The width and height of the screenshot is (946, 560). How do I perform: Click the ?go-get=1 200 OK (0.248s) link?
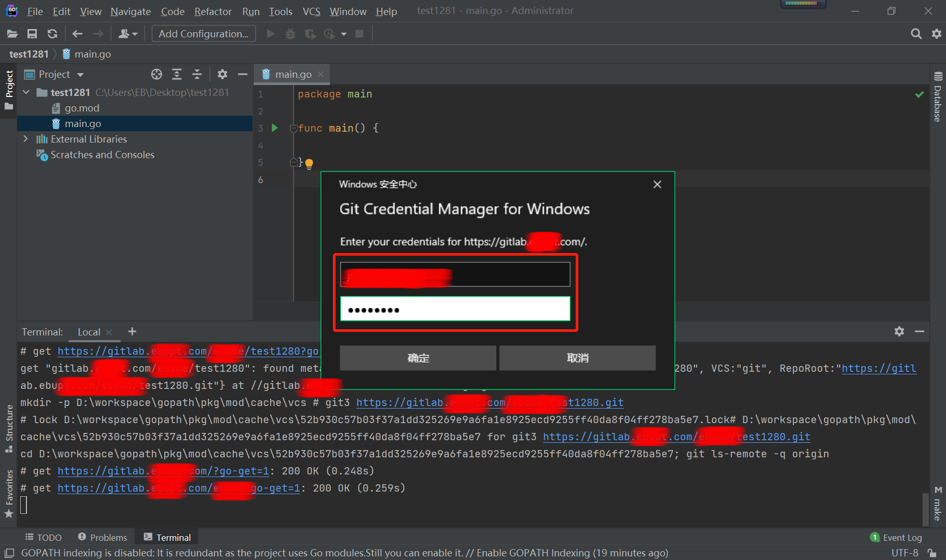163,471
